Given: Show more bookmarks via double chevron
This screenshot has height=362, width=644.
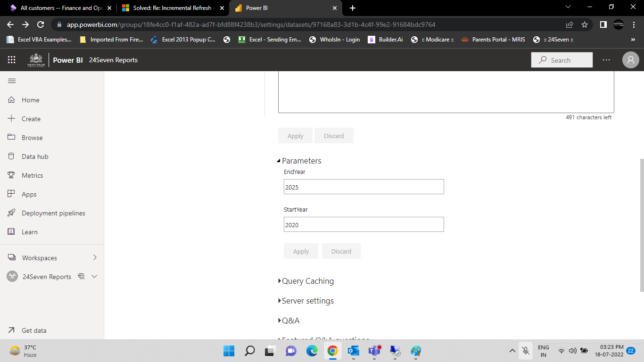Looking at the screenshot, I should (633, 40).
